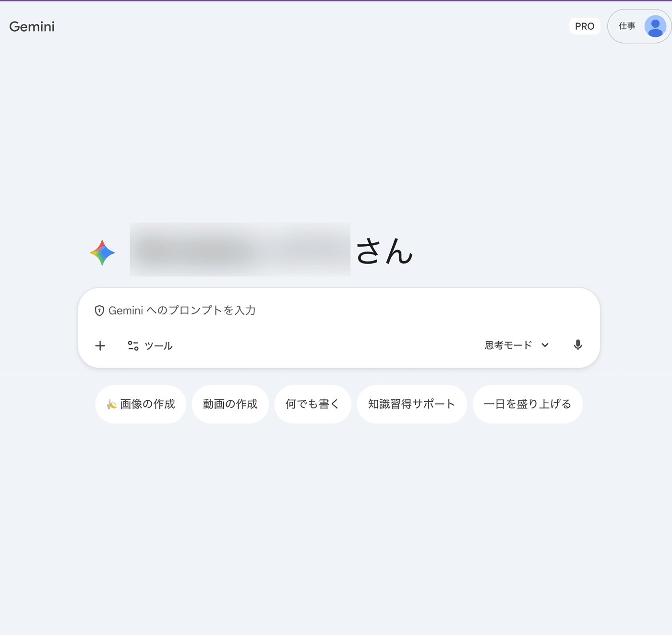Click the colorful Gemini sparkle icon
Viewport: 672px width, 635px height.
(x=102, y=253)
